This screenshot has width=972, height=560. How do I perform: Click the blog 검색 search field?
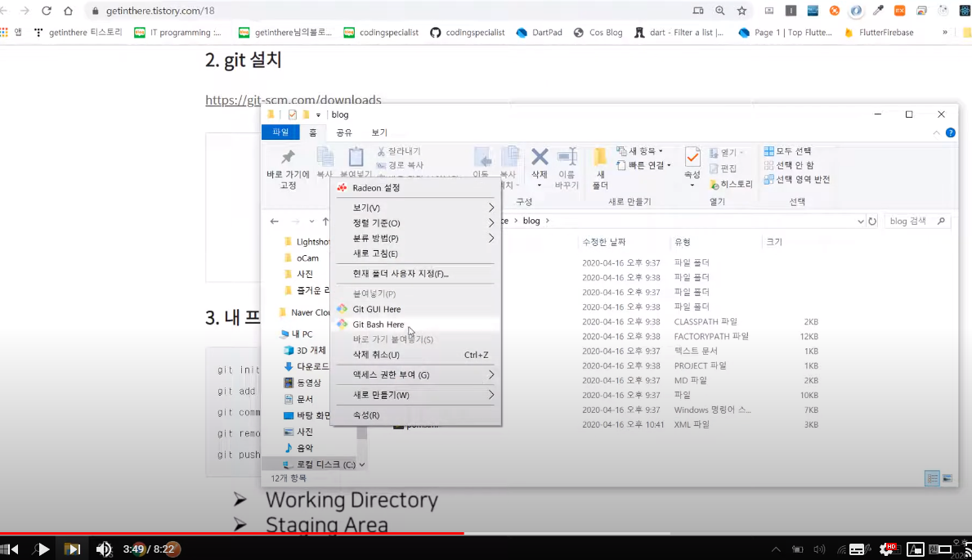[x=917, y=222]
